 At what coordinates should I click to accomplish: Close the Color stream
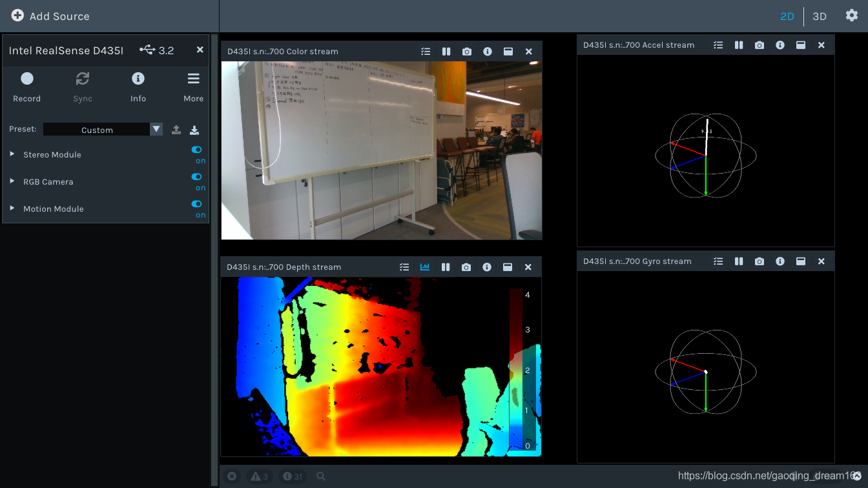[x=529, y=52]
